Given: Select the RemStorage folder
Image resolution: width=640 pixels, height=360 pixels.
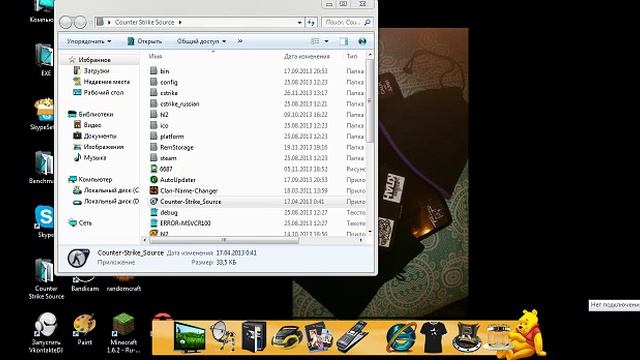Looking at the screenshot, I should click(176, 147).
